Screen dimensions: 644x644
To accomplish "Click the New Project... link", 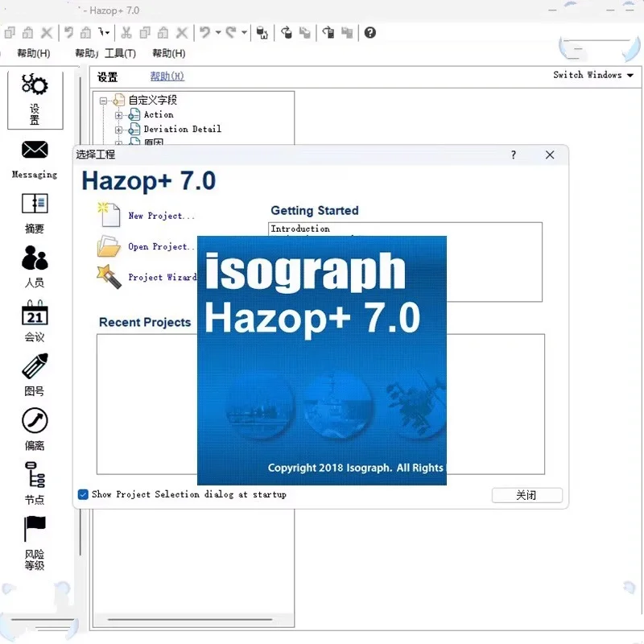I will point(162,216).
